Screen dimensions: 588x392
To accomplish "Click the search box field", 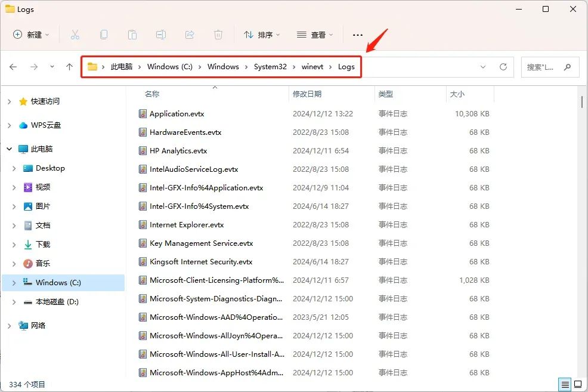I will (x=550, y=67).
